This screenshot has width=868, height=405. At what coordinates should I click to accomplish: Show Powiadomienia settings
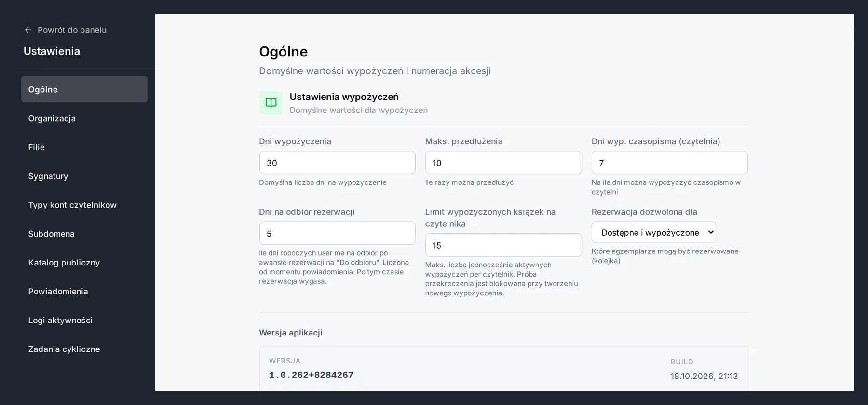(x=84, y=292)
